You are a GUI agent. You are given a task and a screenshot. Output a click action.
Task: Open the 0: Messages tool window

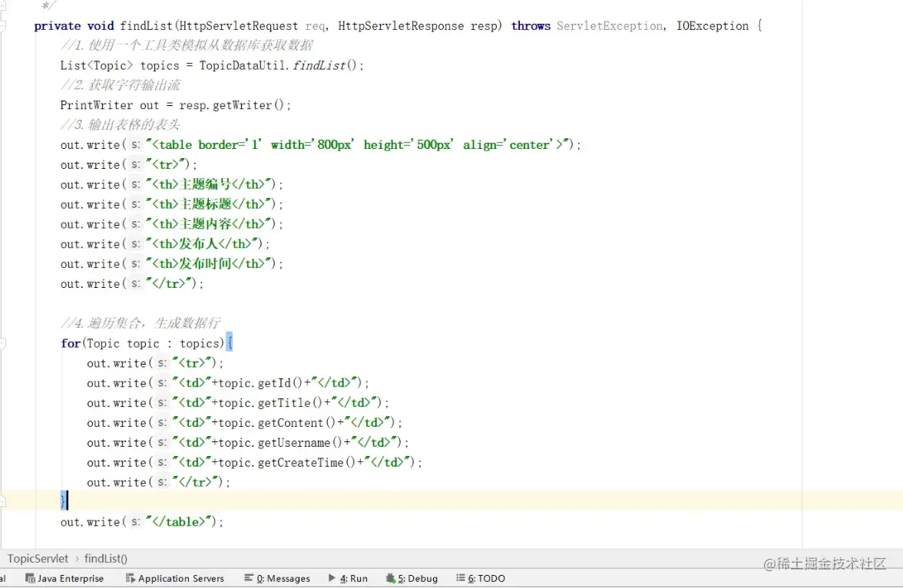[x=277, y=578]
